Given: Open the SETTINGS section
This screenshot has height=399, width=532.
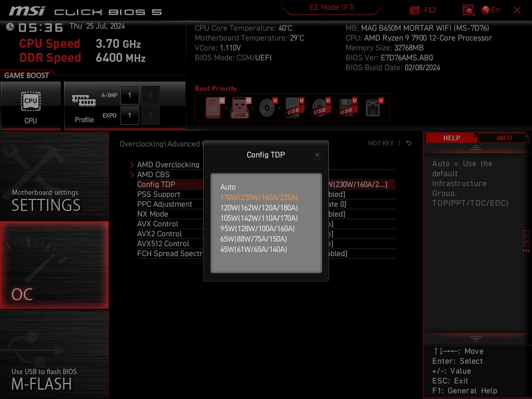Looking at the screenshot, I should point(54,176).
